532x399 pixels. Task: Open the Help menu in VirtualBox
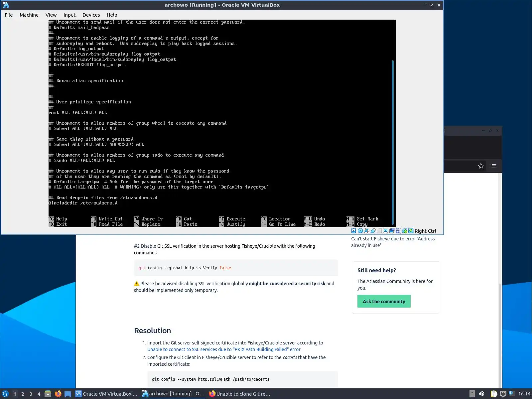(112, 15)
